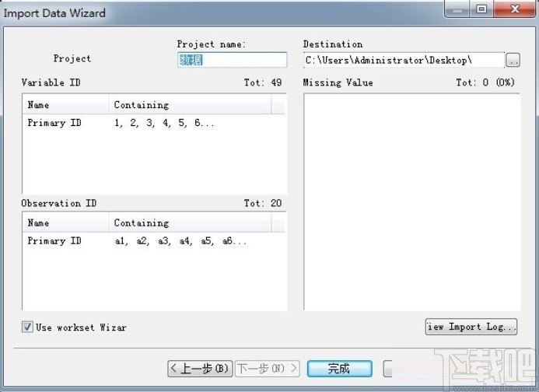
Task: Click the Variable ID Name column header
Action: (65, 105)
